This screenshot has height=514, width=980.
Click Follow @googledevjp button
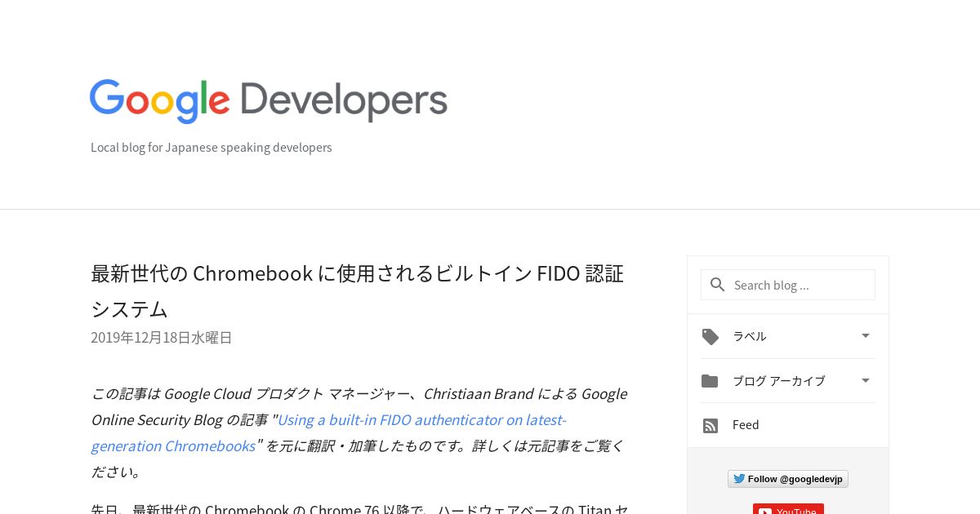pyautogui.click(x=788, y=479)
